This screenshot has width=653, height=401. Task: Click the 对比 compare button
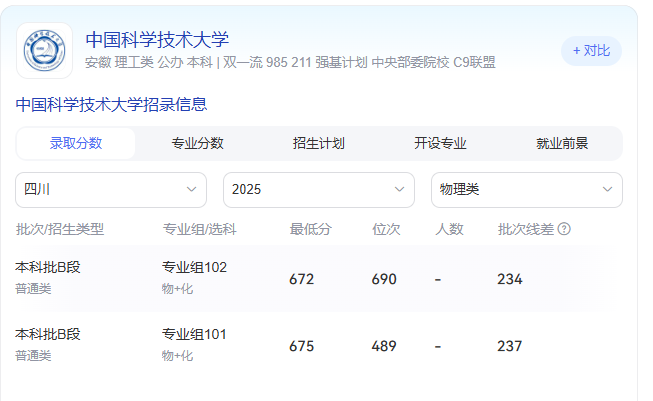coord(591,51)
